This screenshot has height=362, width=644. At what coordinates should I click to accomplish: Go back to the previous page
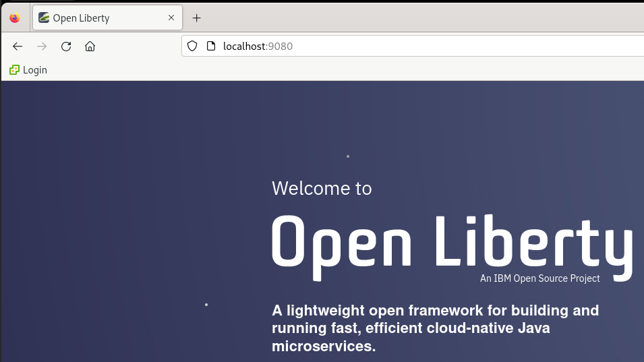[x=18, y=47]
